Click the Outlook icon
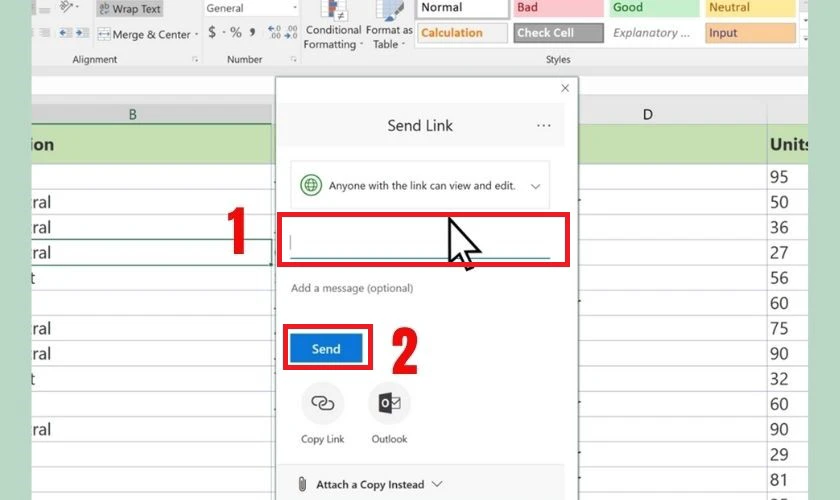 [389, 403]
